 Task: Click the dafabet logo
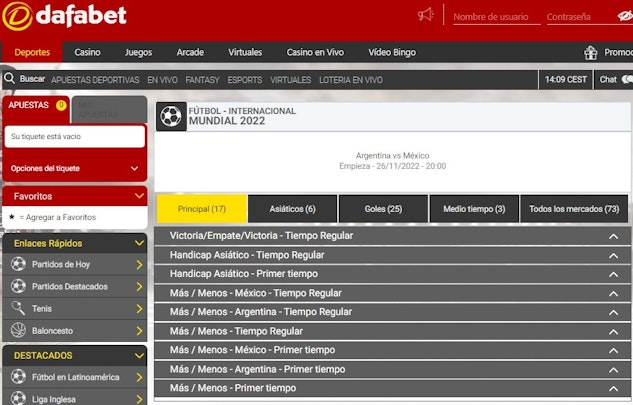[65, 16]
